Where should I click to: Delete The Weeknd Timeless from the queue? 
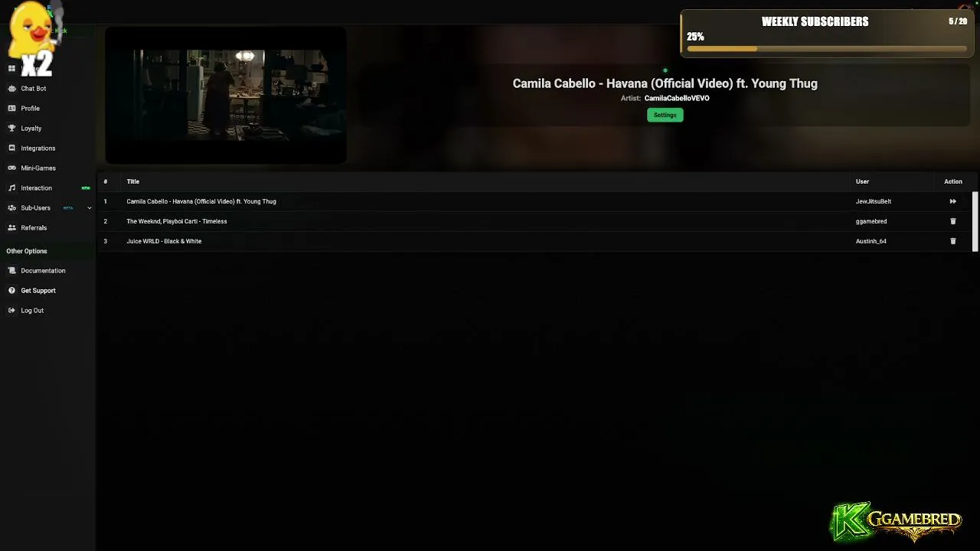[x=953, y=221]
